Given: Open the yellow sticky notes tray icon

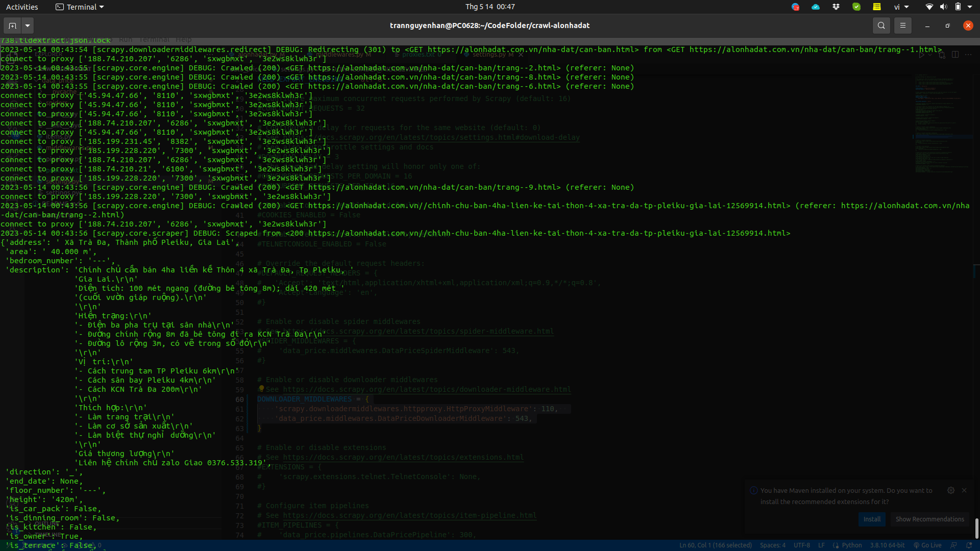Looking at the screenshot, I should click(x=877, y=7).
